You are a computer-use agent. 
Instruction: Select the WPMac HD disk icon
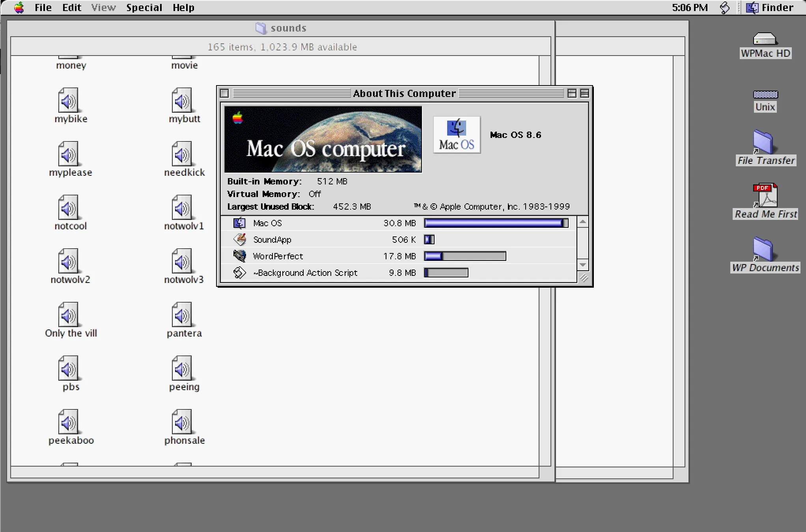[x=765, y=39]
